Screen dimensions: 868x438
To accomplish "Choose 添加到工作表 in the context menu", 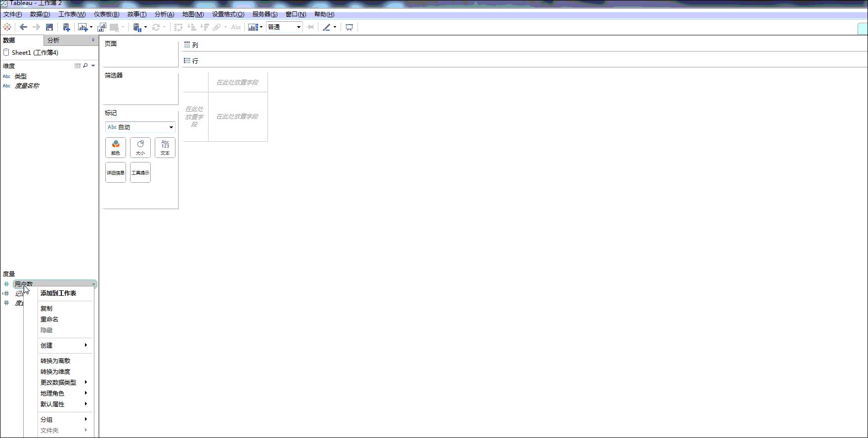I will [x=58, y=293].
